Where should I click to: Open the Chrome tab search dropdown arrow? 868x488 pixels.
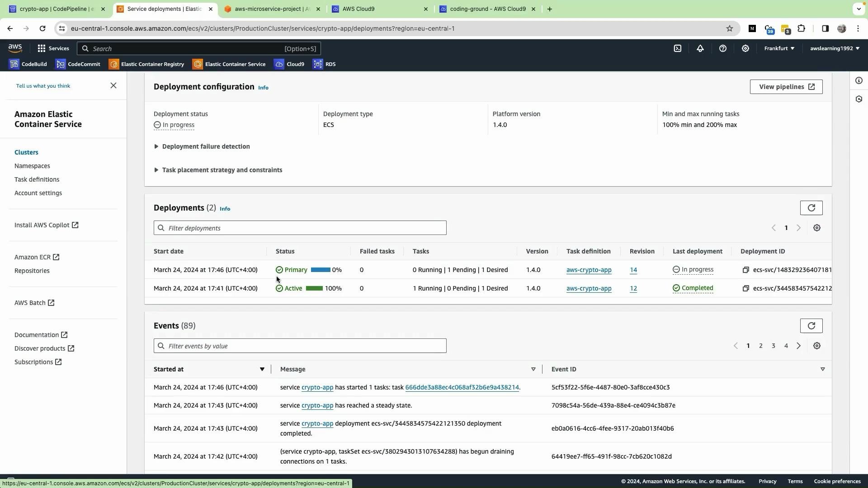[x=859, y=9]
